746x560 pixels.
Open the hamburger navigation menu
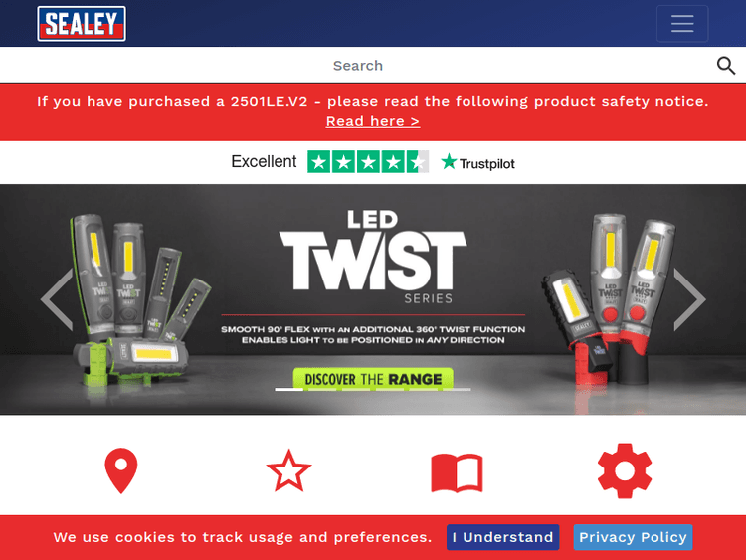[682, 23]
